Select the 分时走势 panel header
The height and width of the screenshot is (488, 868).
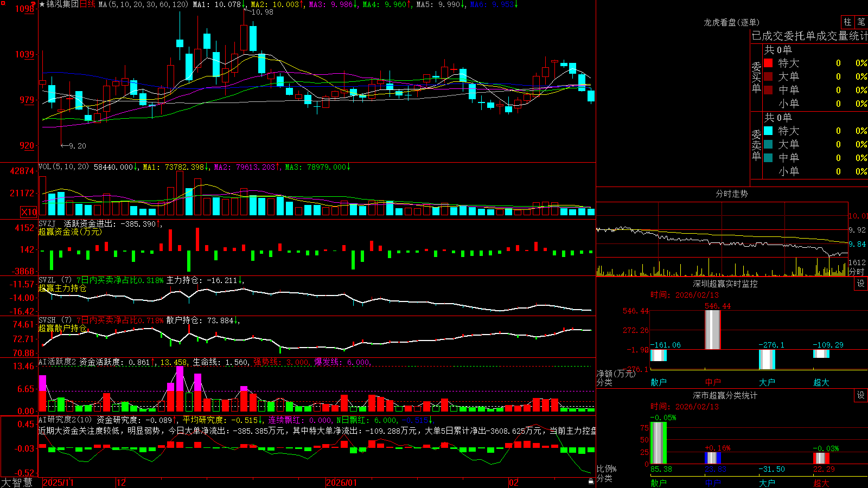tap(731, 194)
